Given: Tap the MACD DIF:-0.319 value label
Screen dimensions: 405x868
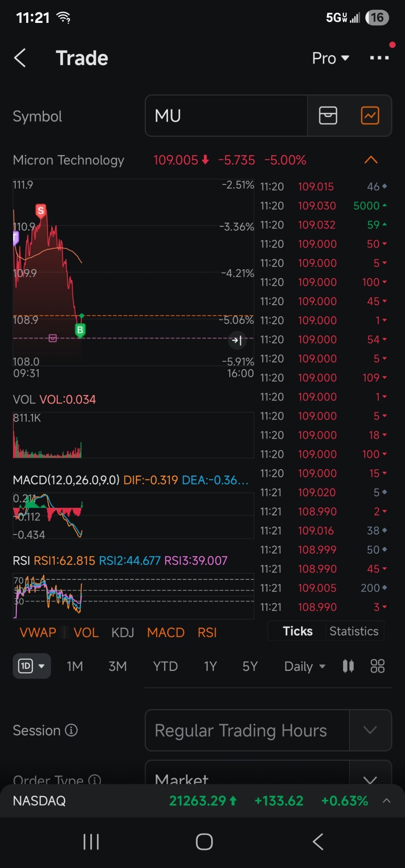Looking at the screenshot, I should pyautogui.click(x=151, y=480).
